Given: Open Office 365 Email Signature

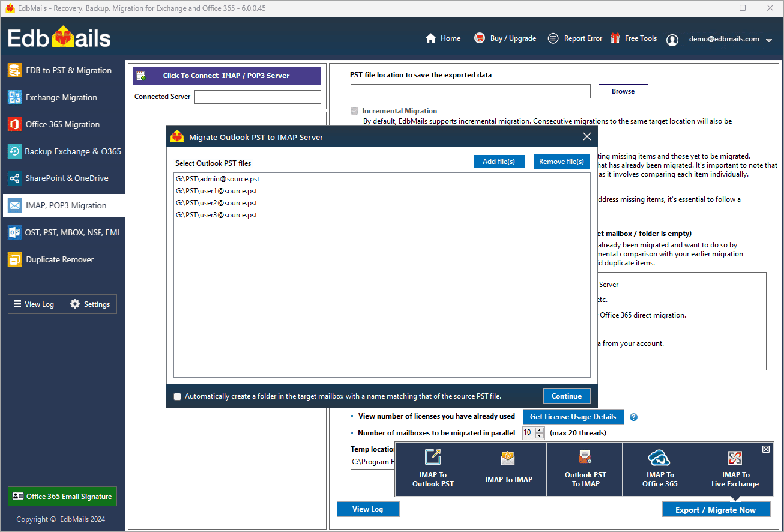Looking at the screenshot, I should coord(62,497).
